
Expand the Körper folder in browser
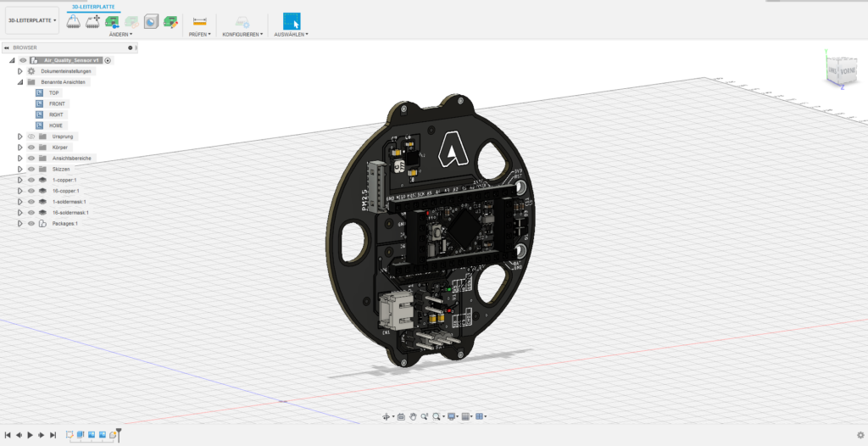[19, 148]
